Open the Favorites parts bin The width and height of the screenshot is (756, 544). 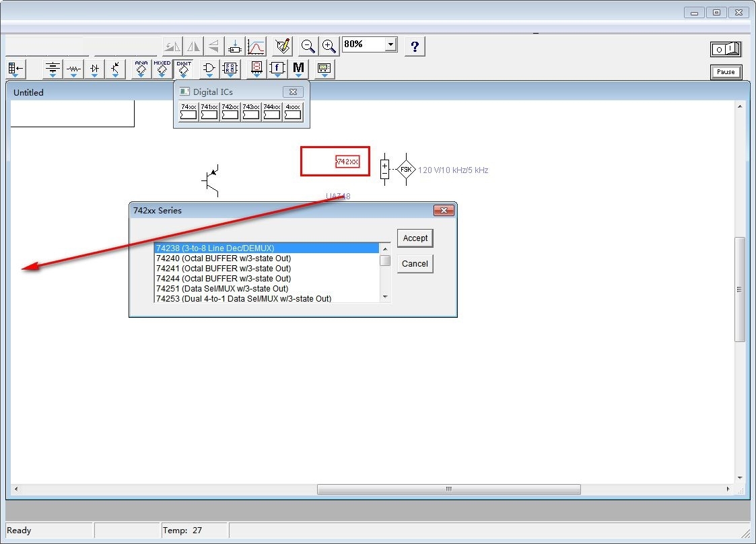16,69
